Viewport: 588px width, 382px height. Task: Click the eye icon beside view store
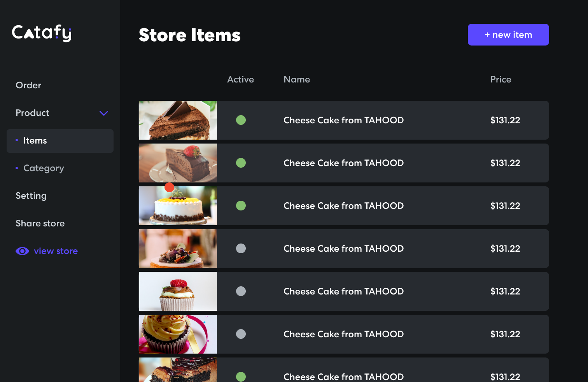tap(22, 251)
